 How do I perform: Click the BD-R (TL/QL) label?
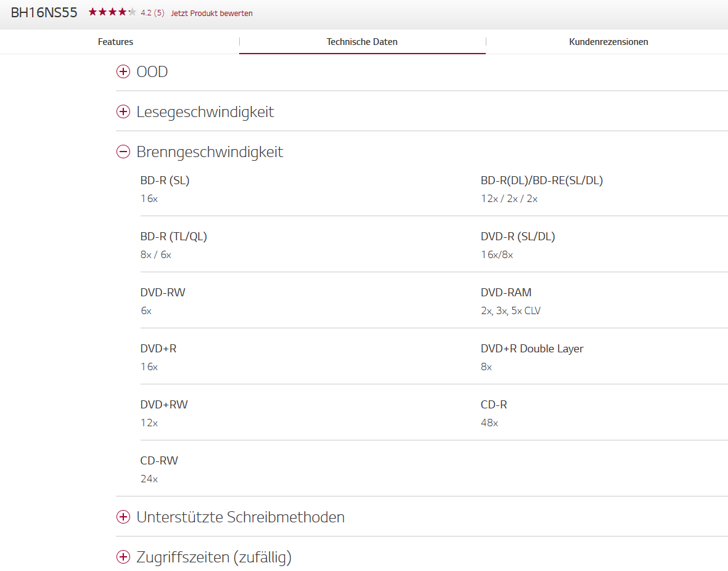point(174,237)
